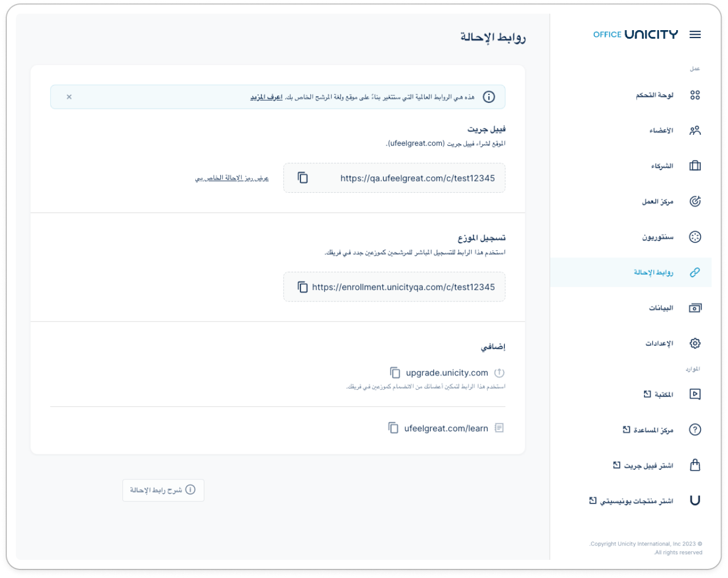The image size is (728, 578).
Task: Click the ufeelgreat.com/learn text
Action: pos(446,428)
